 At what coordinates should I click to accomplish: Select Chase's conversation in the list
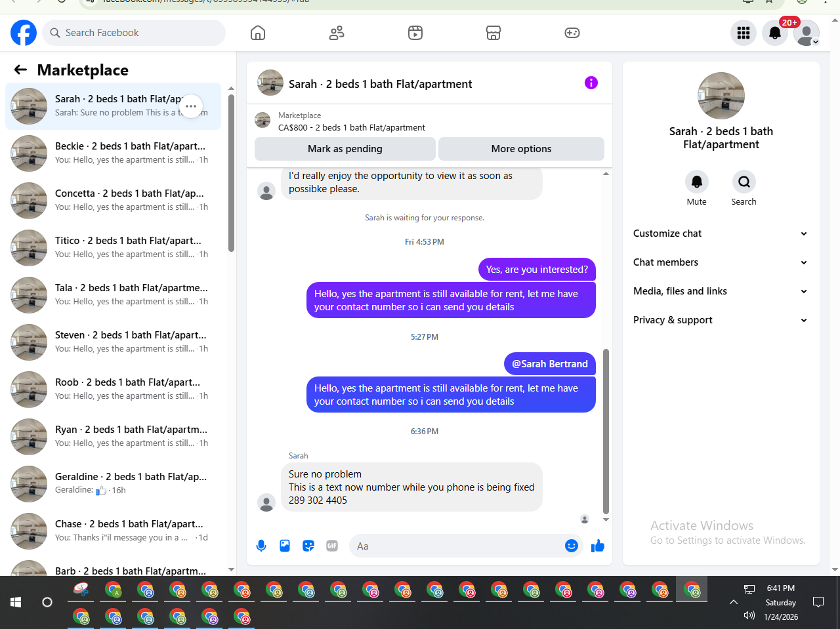tap(113, 531)
